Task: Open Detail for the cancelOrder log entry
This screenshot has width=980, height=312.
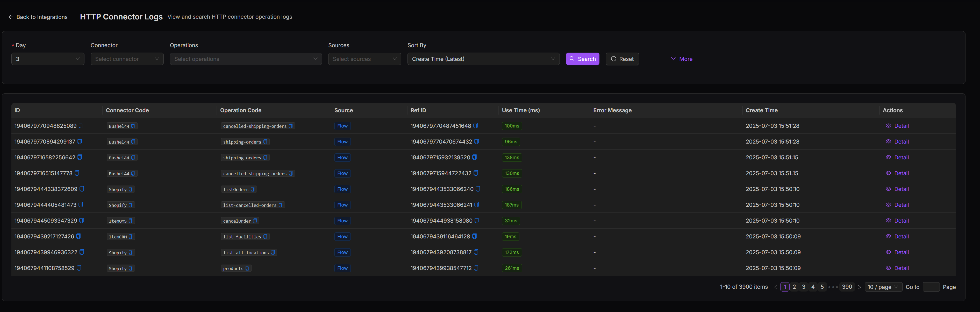Action: pos(901,221)
